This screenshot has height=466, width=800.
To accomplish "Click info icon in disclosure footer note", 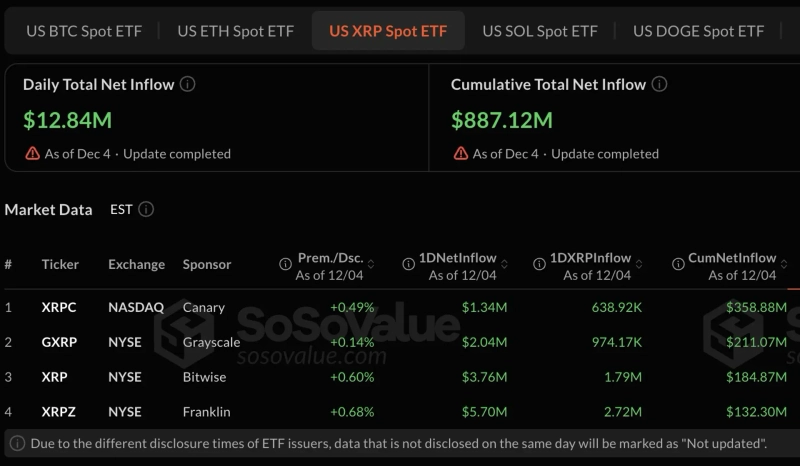I will click(x=17, y=442).
